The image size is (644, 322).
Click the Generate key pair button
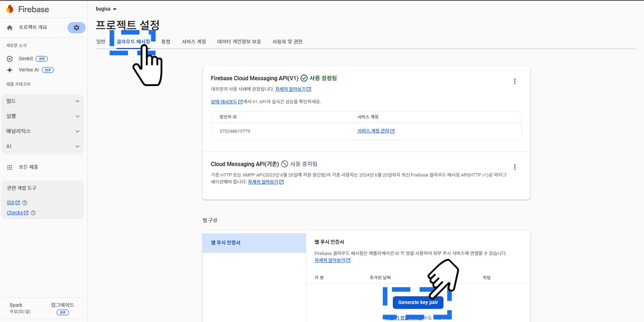(x=418, y=302)
